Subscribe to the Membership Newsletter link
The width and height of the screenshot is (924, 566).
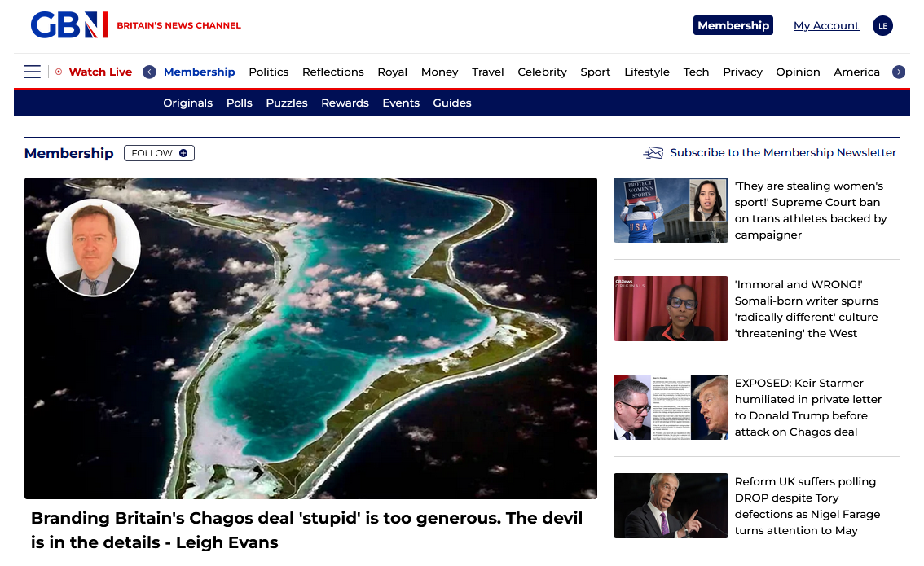[782, 153]
